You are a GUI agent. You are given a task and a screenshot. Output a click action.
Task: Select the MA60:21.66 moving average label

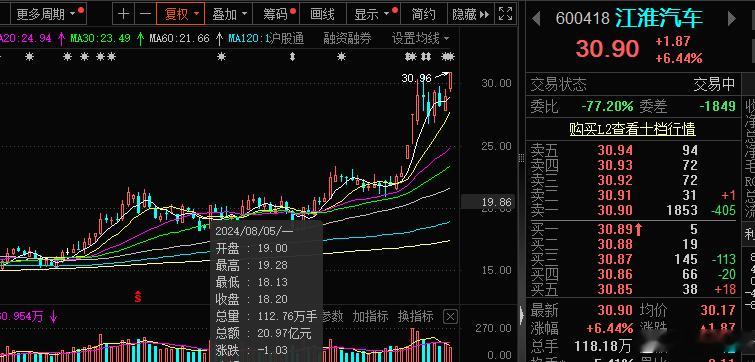179,39
